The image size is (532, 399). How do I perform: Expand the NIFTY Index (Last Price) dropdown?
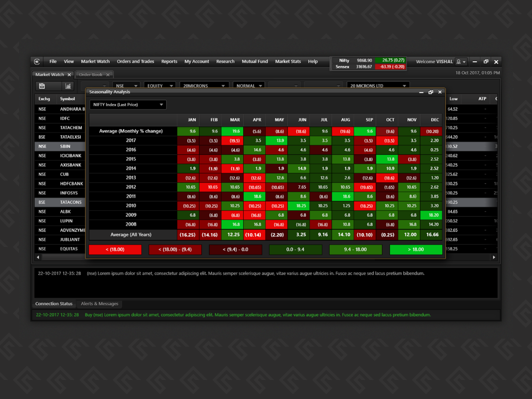click(128, 105)
